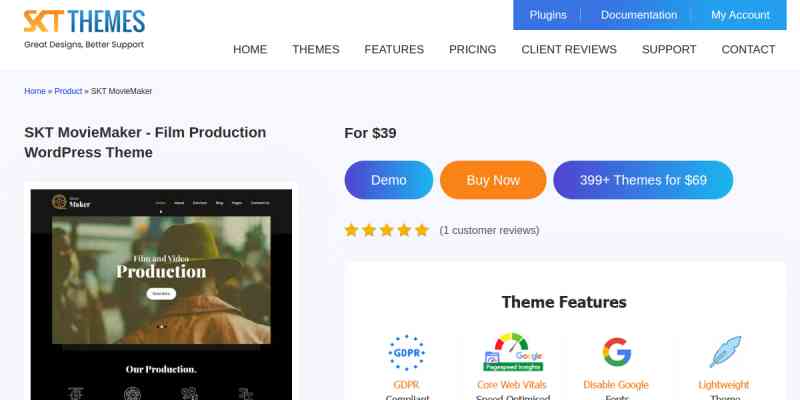Navigate to the PRICING page
The image size is (800, 400).
(472, 49)
